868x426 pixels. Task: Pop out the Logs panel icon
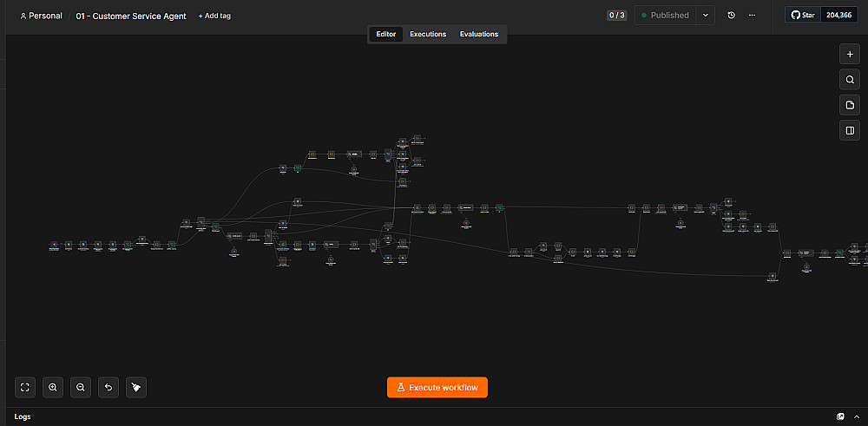[x=841, y=416]
